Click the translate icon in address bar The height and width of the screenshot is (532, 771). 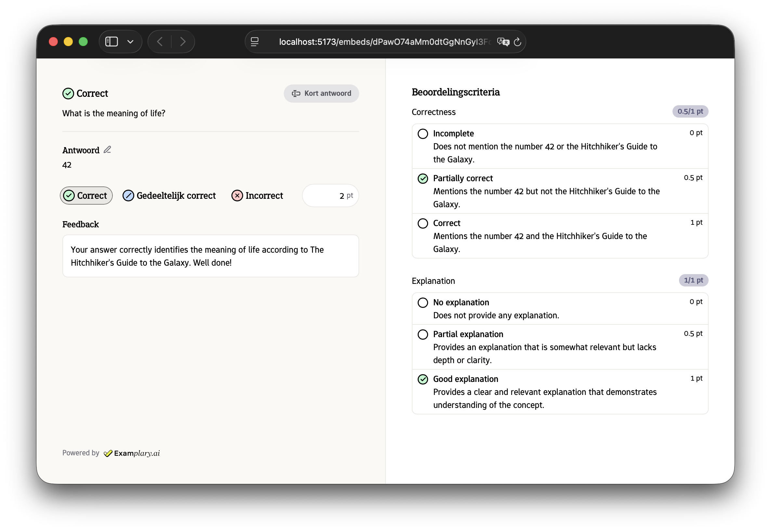(x=503, y=42)
